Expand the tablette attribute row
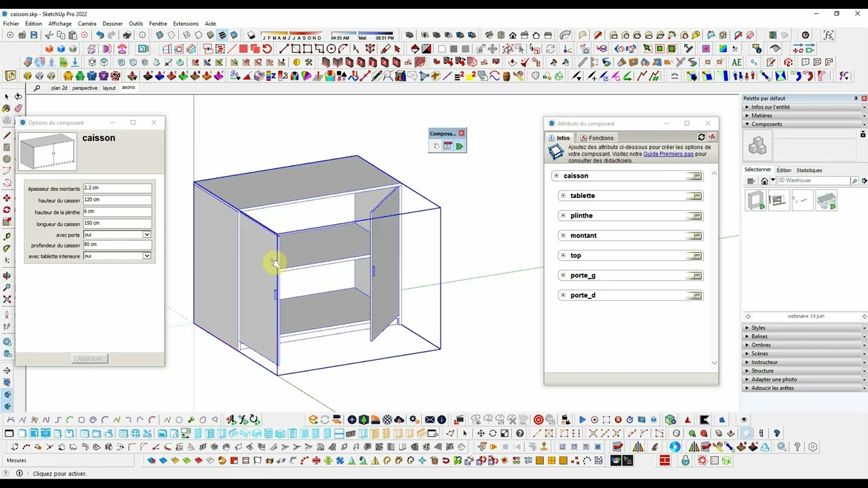 [563, 196]
